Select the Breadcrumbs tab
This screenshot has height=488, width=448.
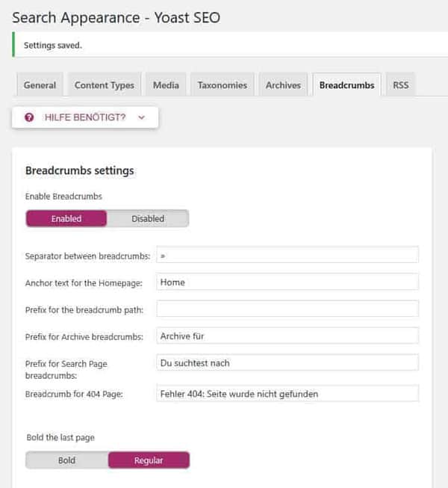(x=346, y=85)
